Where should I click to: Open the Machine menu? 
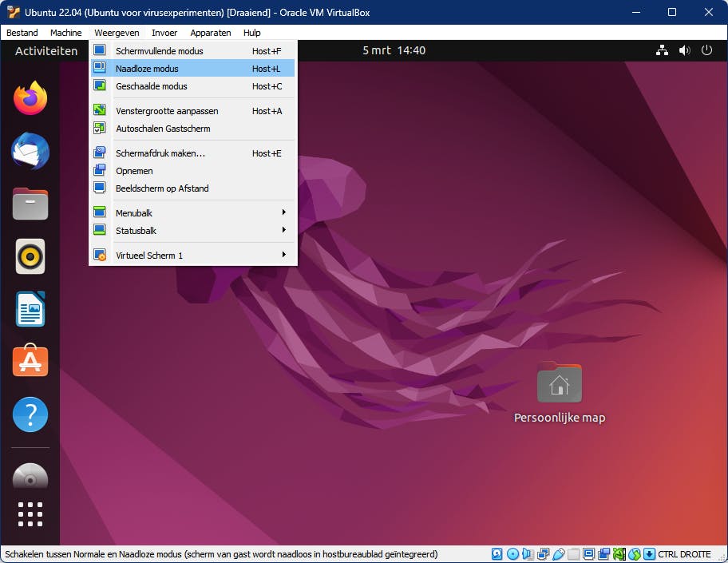tap(66, 33)
